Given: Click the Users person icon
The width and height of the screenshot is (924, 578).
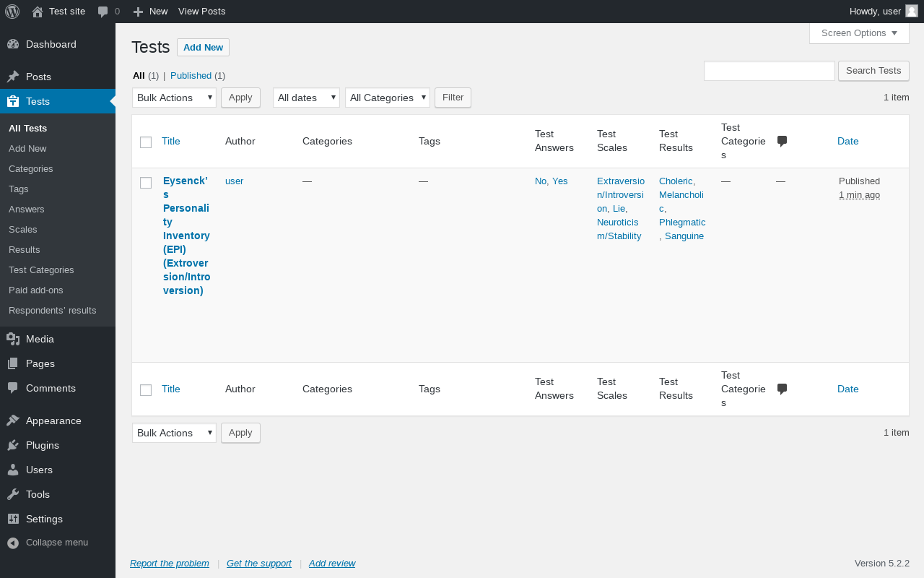Looking at the screenshot, I should point(13,470).
